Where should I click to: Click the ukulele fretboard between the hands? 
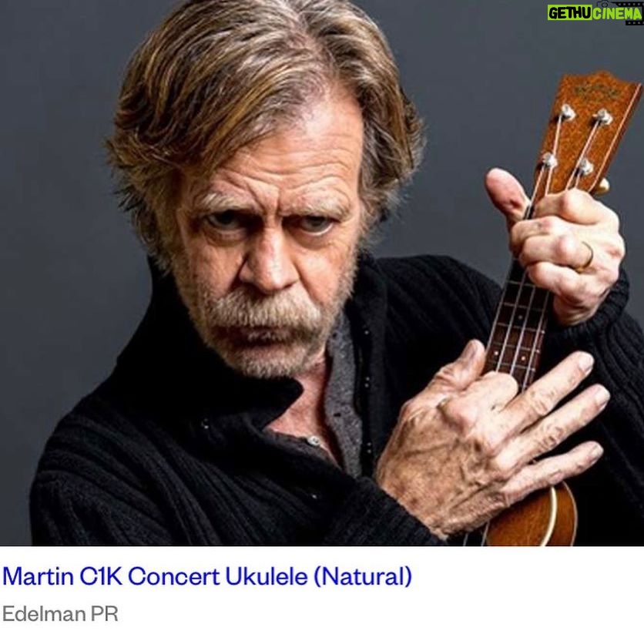click(x=517, y=324)
